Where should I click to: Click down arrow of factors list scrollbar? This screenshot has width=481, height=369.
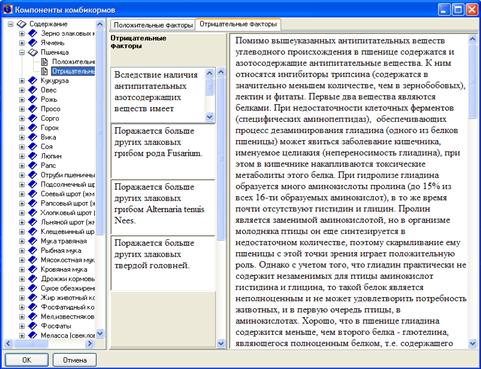pos(221,343)
